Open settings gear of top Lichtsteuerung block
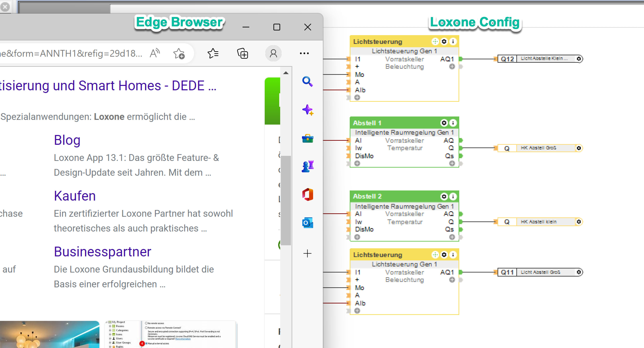Viewport: 644px width, 348px height. coord(444,42)
